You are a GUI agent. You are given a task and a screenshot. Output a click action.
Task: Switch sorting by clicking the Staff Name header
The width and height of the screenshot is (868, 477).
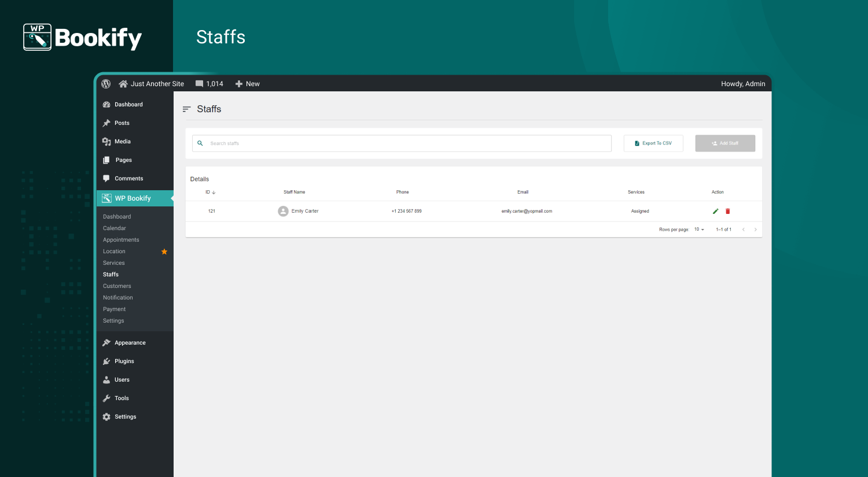click(294, 191)
